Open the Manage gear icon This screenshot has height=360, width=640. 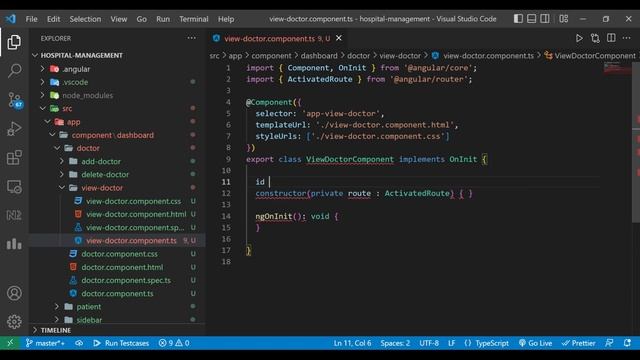(14, 322)
